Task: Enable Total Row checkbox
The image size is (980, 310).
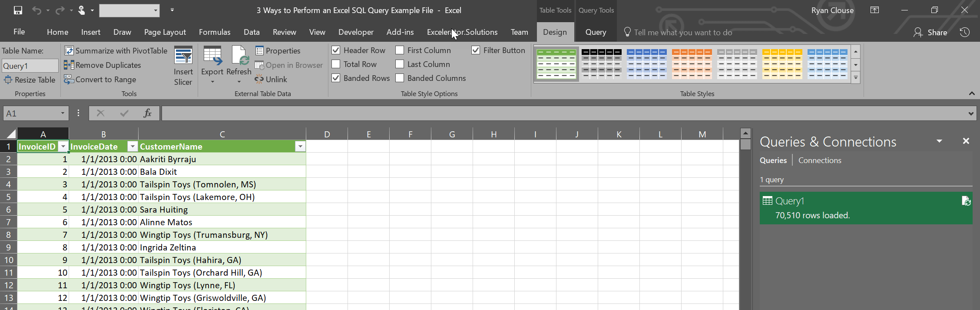Action: pyautogui.click(x=336, y=64)
